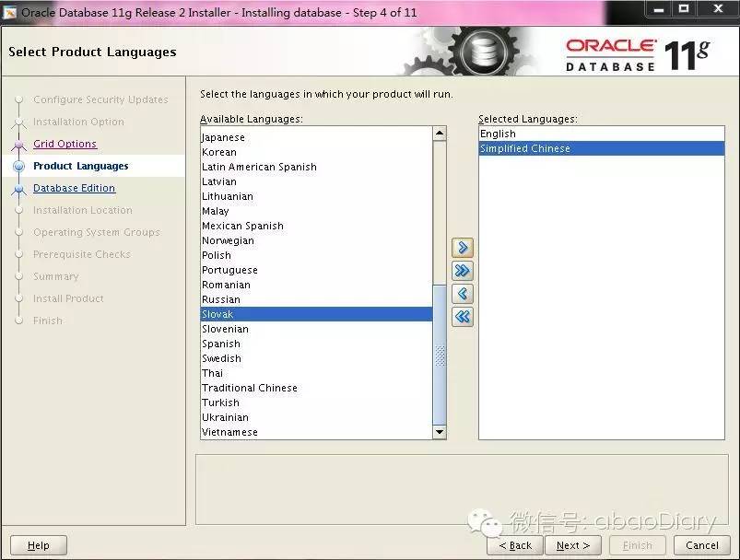The image size is (740, 560).
Task: Select Norwegian in Available Languages
Action: (x=316, y=240)
